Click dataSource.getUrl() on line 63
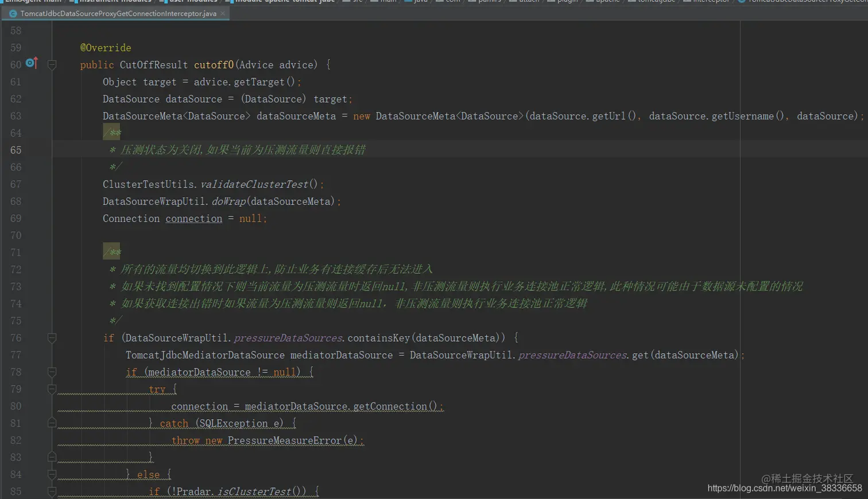Image resolution: width=868 pixels, height=499 pixels. tap(583, 116)
